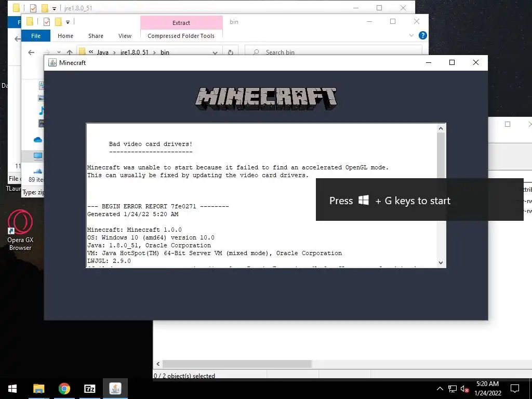Select the Extract contextual tab
This screenshot has height=399, width=532.
click(x=181, y=23)
